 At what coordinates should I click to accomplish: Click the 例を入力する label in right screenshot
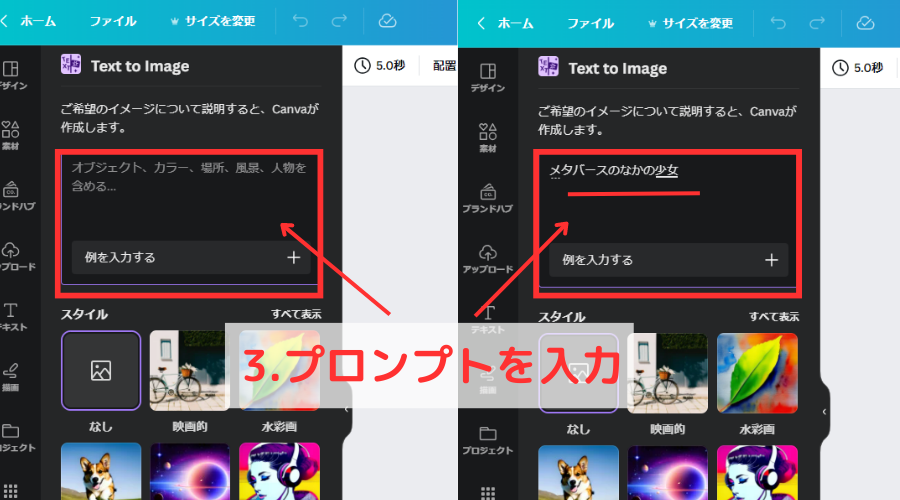point(598,260)
